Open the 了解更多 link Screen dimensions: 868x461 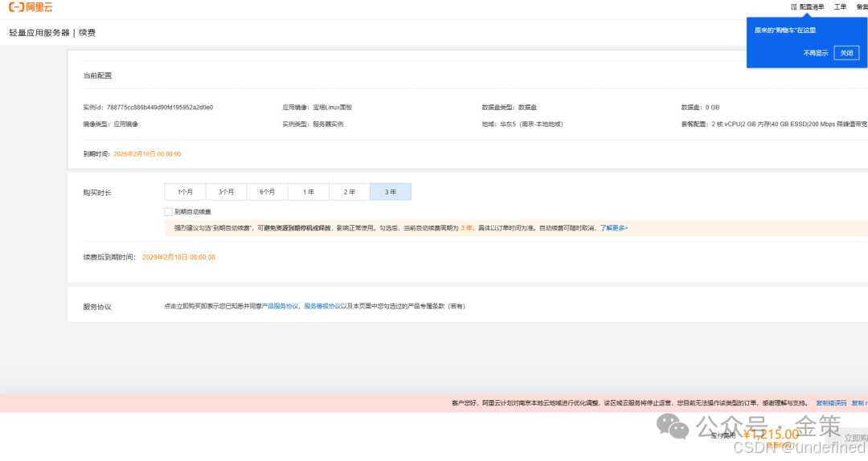click(x=613, y=228)
